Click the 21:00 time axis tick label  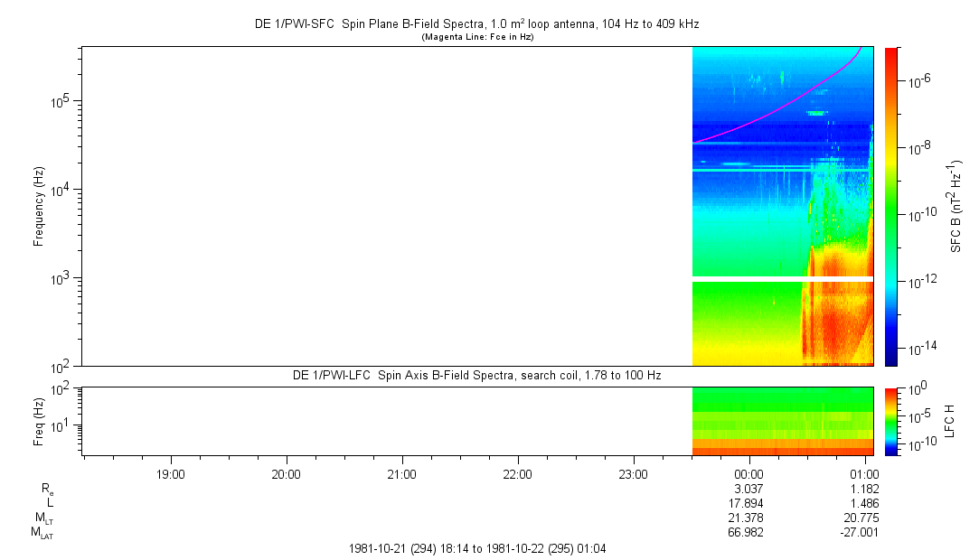(x=402, y=473)
